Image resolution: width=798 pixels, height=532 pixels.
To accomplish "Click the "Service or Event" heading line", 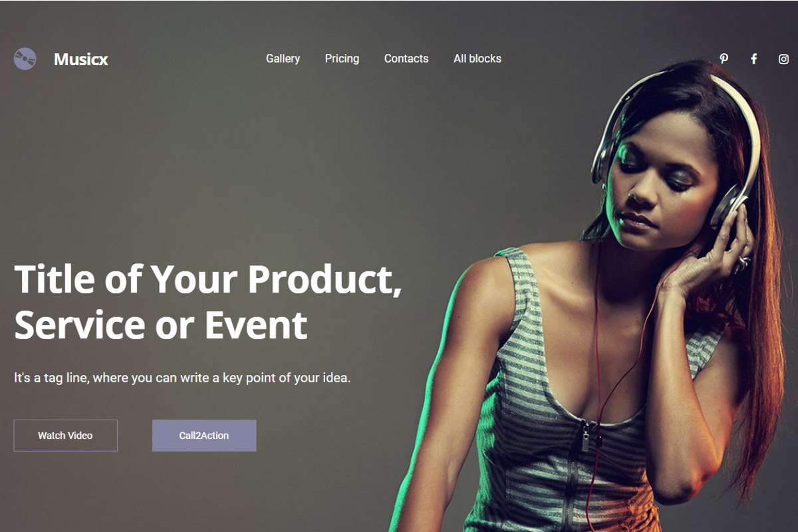I will coord(161,325).
